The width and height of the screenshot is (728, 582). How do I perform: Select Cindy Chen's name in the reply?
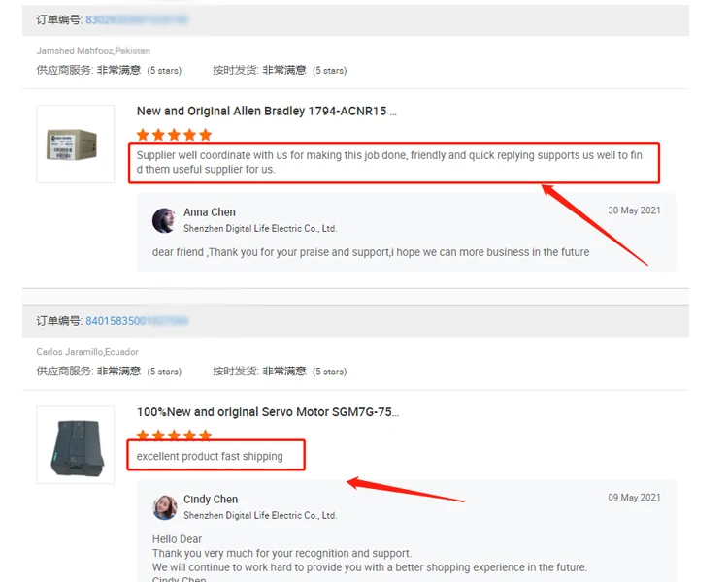click(211, 500)
